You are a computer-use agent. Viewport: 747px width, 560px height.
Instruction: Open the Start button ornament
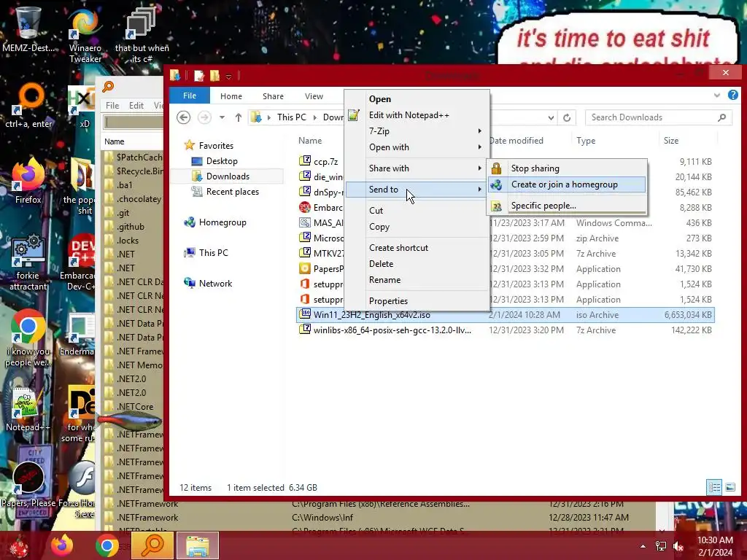coord(19,546)
